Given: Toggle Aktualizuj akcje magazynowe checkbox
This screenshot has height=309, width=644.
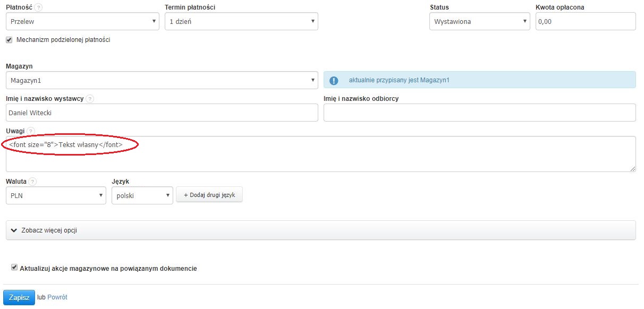Looking at the screenshot, I should click(x=14, y=268).
